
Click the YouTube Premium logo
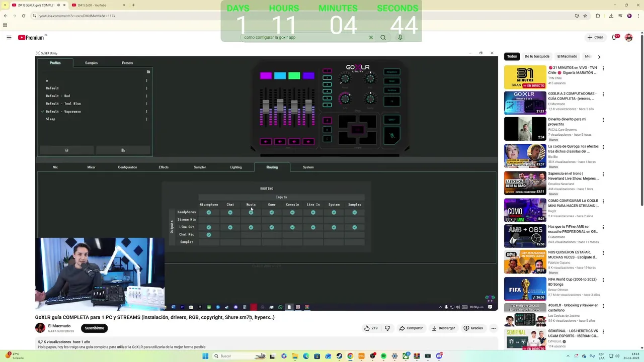click(31, 37)
